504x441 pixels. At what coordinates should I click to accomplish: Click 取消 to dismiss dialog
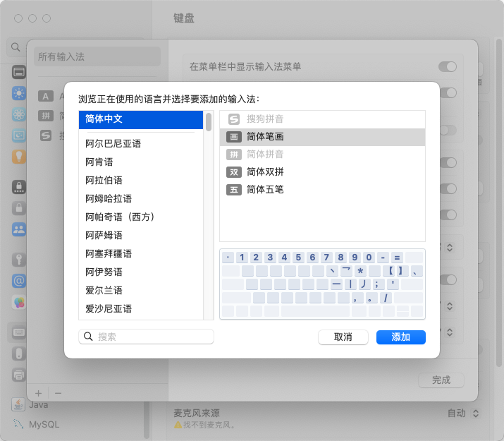click(343, 337)
